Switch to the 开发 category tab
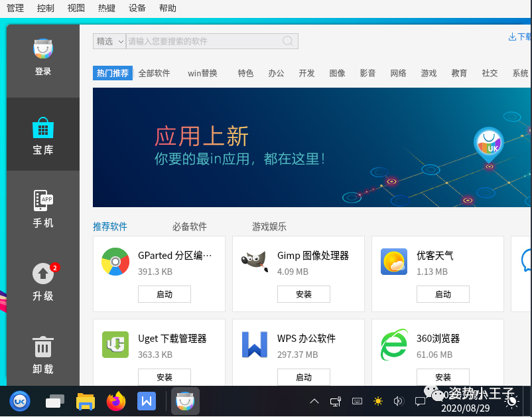532x417 pixels. (306, 73)
